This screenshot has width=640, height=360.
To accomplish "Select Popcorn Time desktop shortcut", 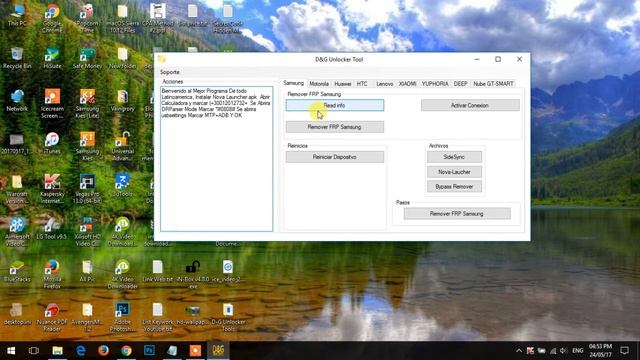I will pyautogui.click(x=87, y=18).
